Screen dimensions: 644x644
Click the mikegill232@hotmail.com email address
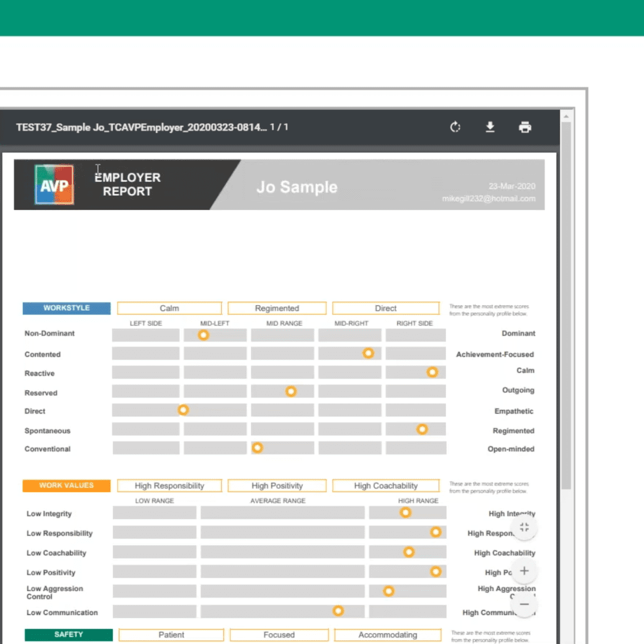(489, 199)
